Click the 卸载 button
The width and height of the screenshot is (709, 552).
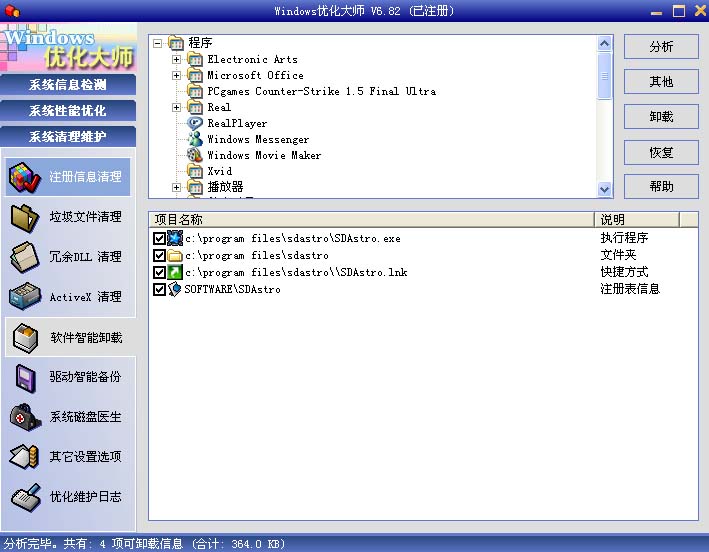click(661, 117)
